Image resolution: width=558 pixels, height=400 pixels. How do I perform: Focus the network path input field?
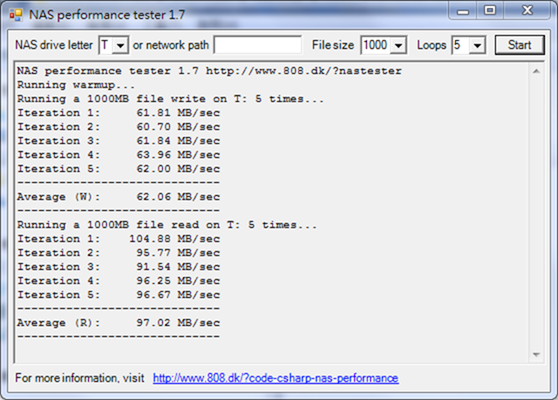click(258, 45)
